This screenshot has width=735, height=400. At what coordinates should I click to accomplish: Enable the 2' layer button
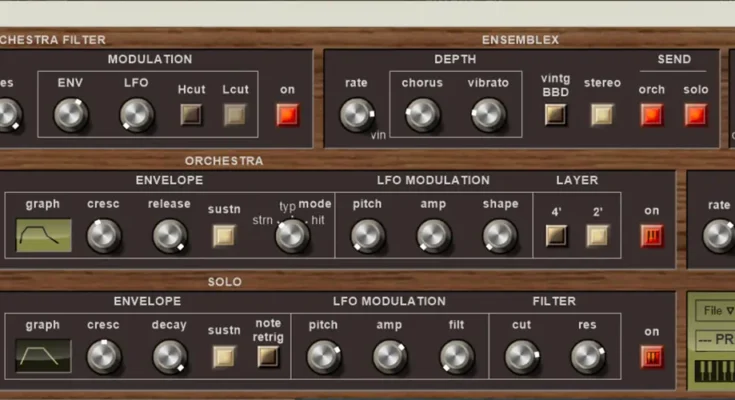(x=597, y=236)
